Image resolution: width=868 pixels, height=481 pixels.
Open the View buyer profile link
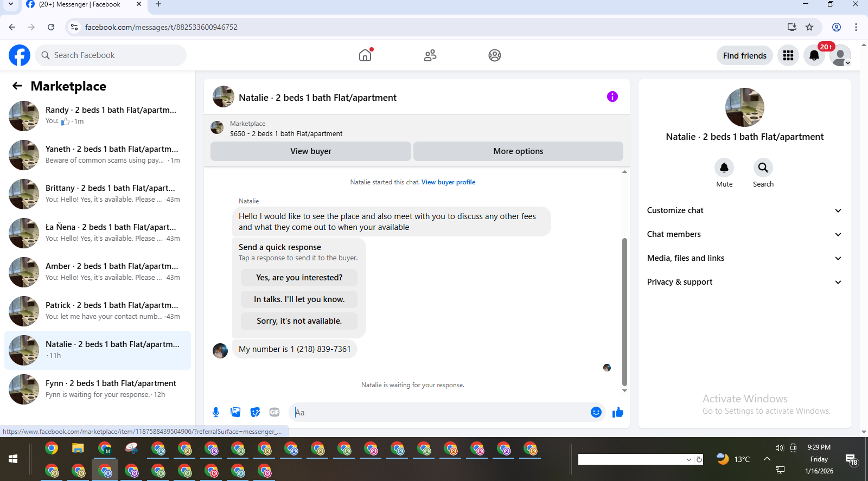tap(448, 182)
